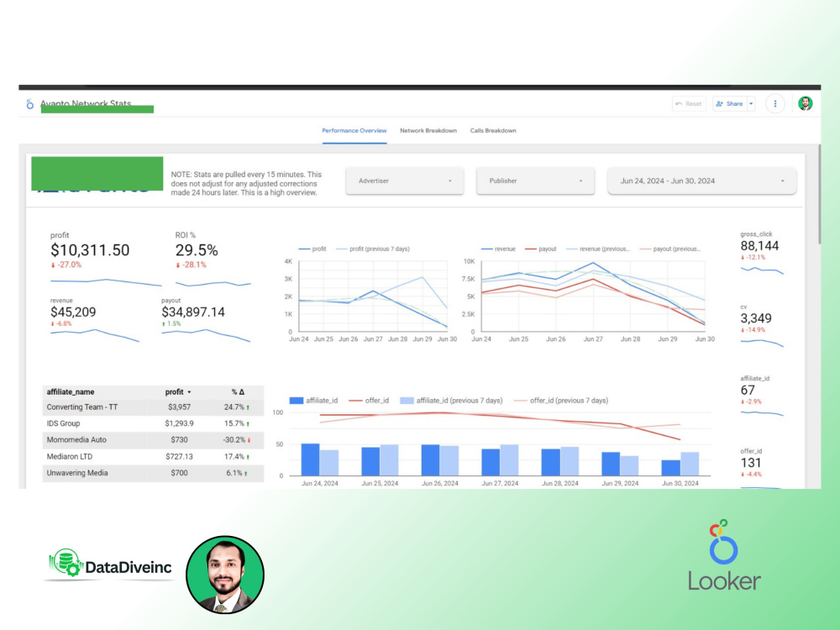Viewport: 840px width, 630px height.
Task: Click the Google account avatar in the top right
Action: pyautogui.click(x=806, y=103)
